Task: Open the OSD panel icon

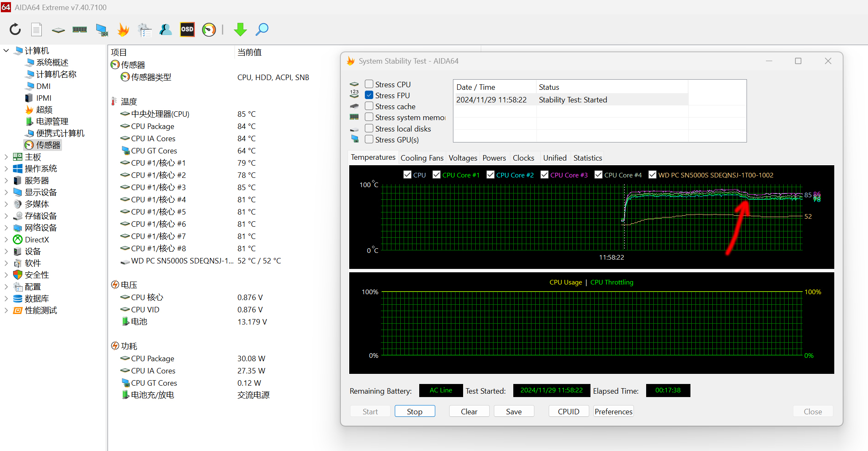Action: pyautogui.click(x=187, y=30)
